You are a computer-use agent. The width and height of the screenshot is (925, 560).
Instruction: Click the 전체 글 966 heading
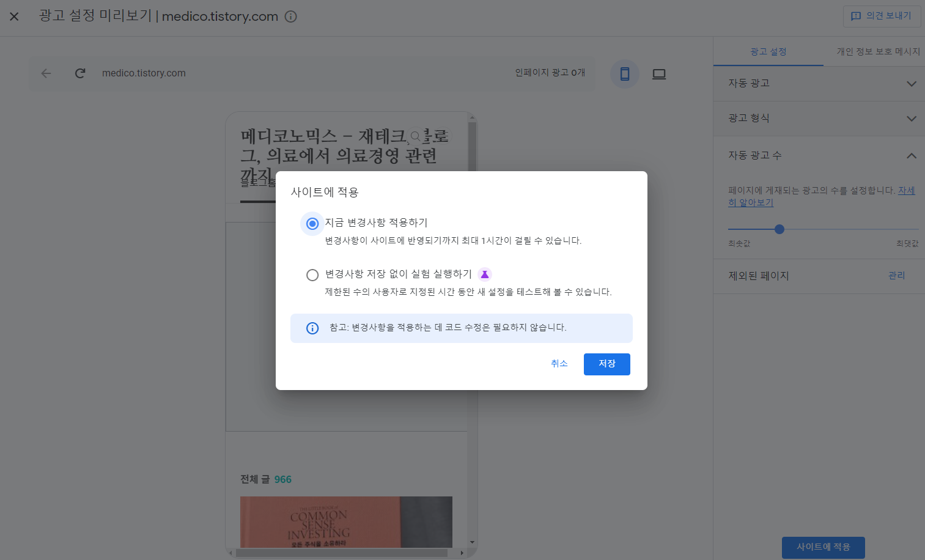(x=266, y=479)
